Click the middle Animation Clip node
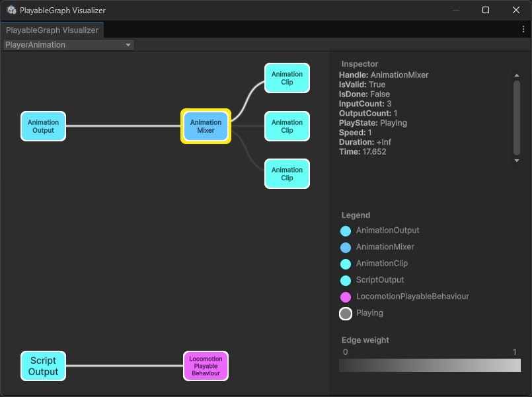The image size is (532, 397). 287,126
